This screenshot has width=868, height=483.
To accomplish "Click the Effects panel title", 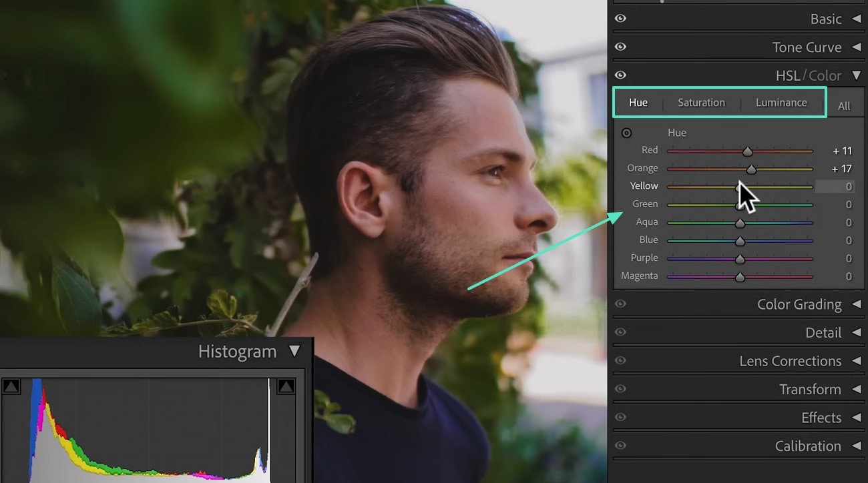I will pyautogui.click(x=821, y=418).
